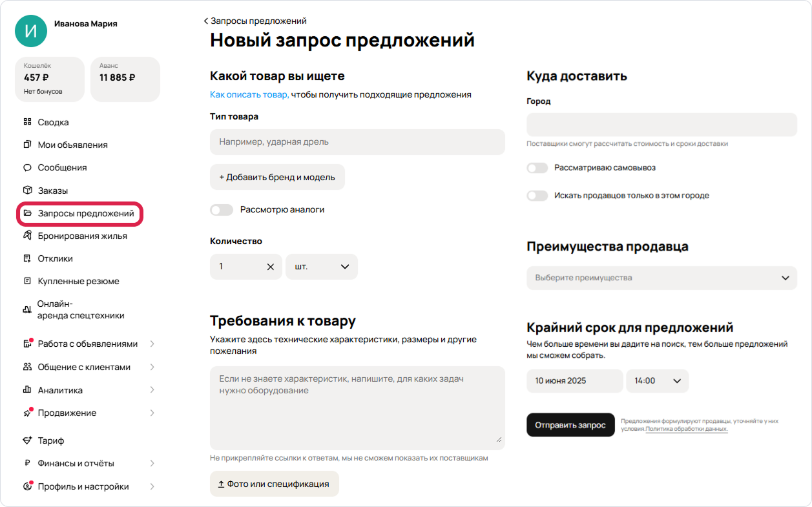The width and height of the screenshot is (812, 507).
Task: Open the 14:00 time dropdown
Action: [x=657, y=381]
